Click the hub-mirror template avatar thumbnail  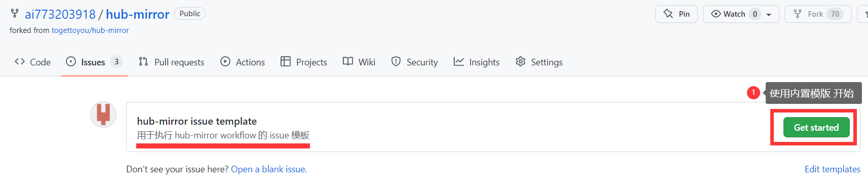(103, 114)
